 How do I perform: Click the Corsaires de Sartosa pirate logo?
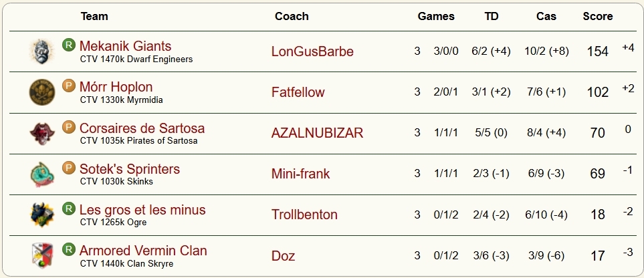42,133
